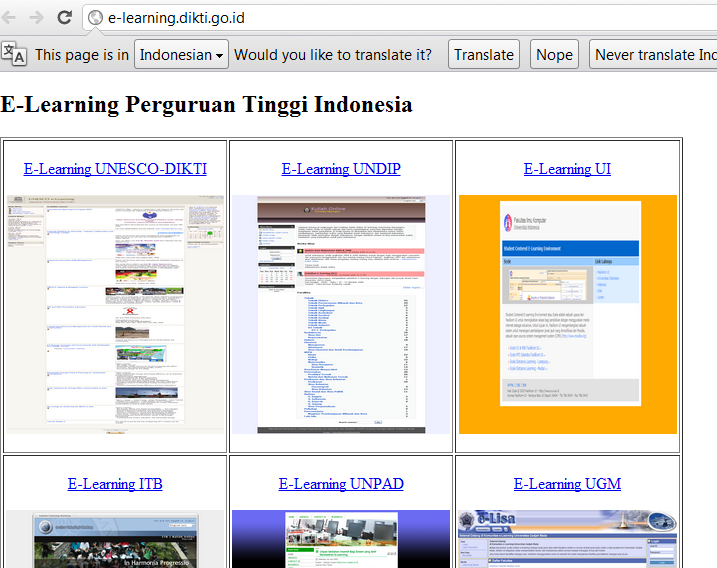The image size is (717, 568).
Task: Open the E-Learning UNDIP link
Action: pos(341,169)
